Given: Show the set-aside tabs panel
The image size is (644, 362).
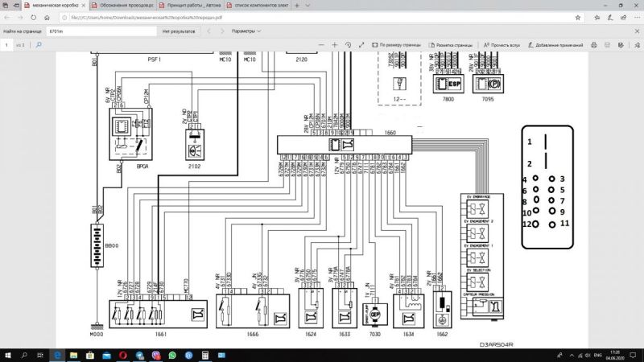Looking at the screenshot, I should click(6, 6).
